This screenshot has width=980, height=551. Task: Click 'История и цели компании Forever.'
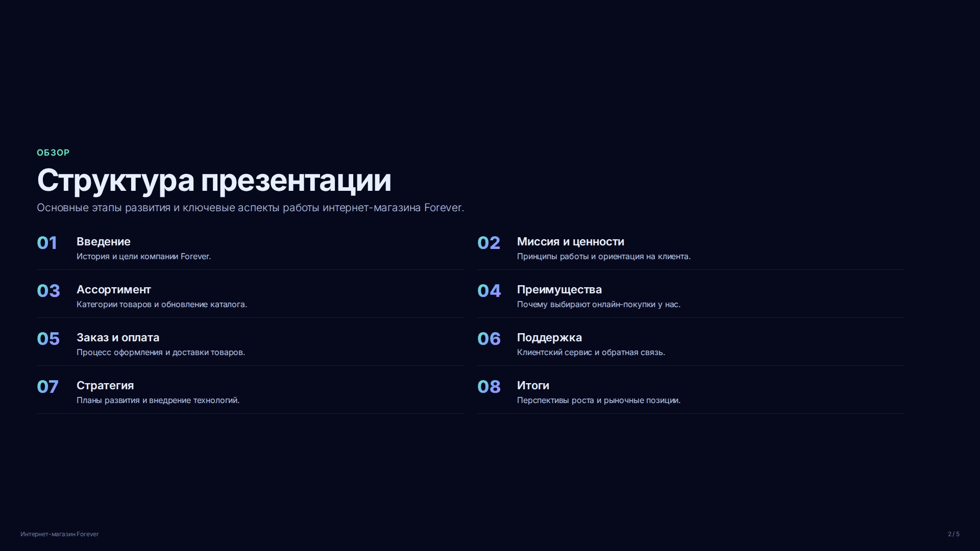coord(143,257)
